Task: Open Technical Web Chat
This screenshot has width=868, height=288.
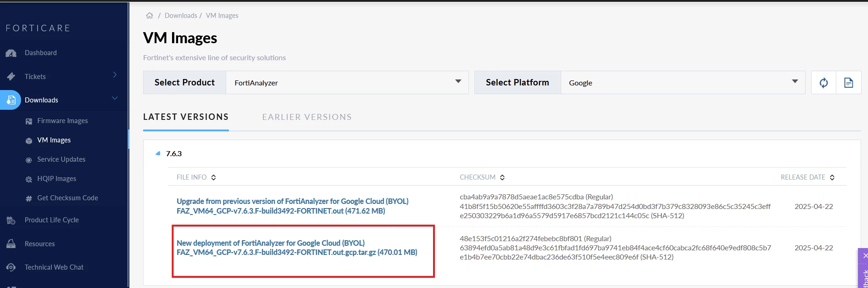Action: [54, 267]
